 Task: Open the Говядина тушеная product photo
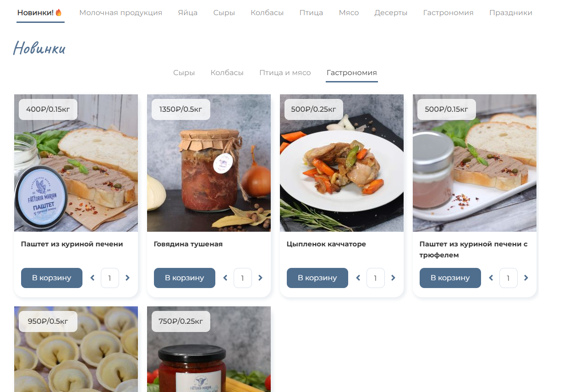[209, 163]
